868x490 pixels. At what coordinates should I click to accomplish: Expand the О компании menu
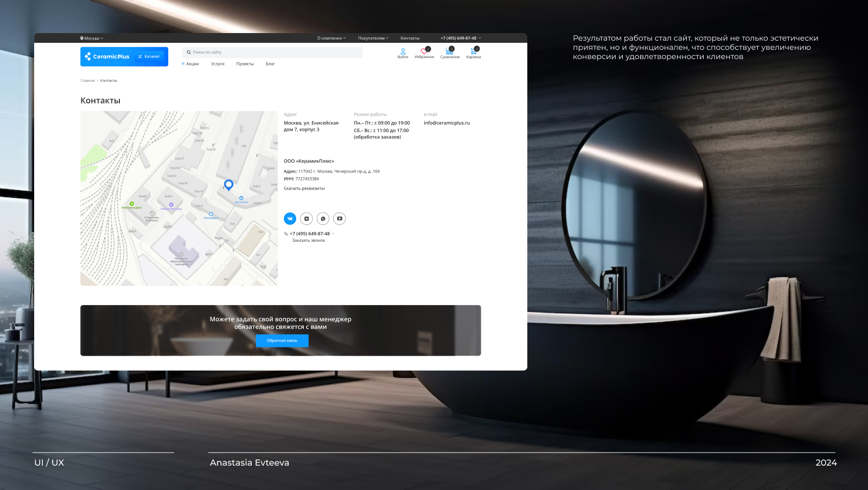[331, 38]
